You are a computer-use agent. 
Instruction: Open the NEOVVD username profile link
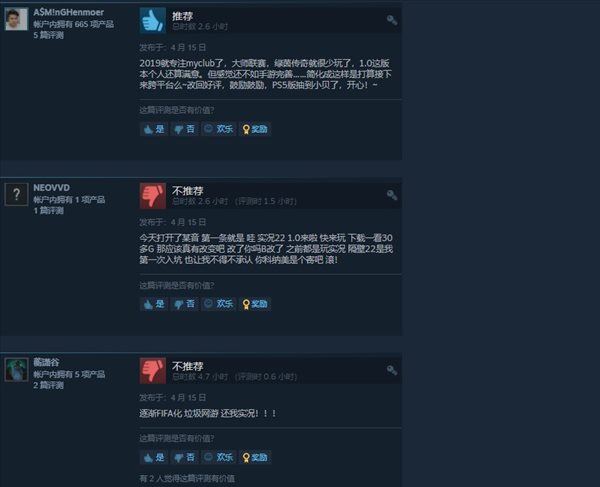52,188
